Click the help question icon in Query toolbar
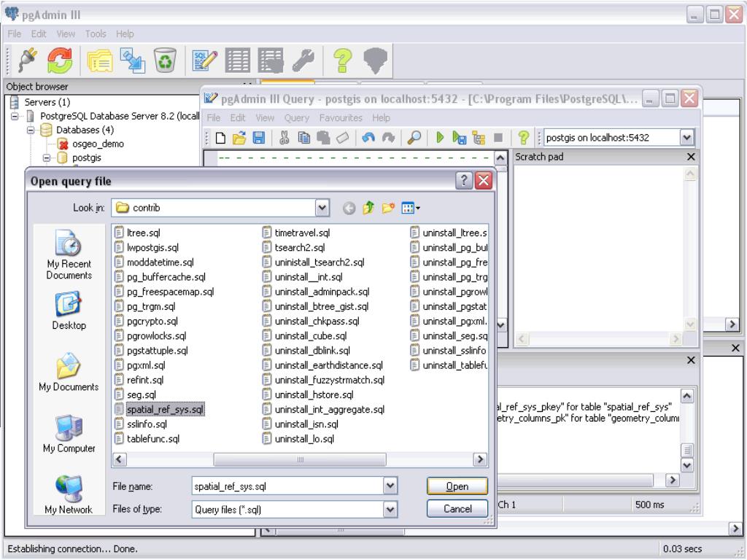Viewport: 747px width, 560px height. click(523, 138)
